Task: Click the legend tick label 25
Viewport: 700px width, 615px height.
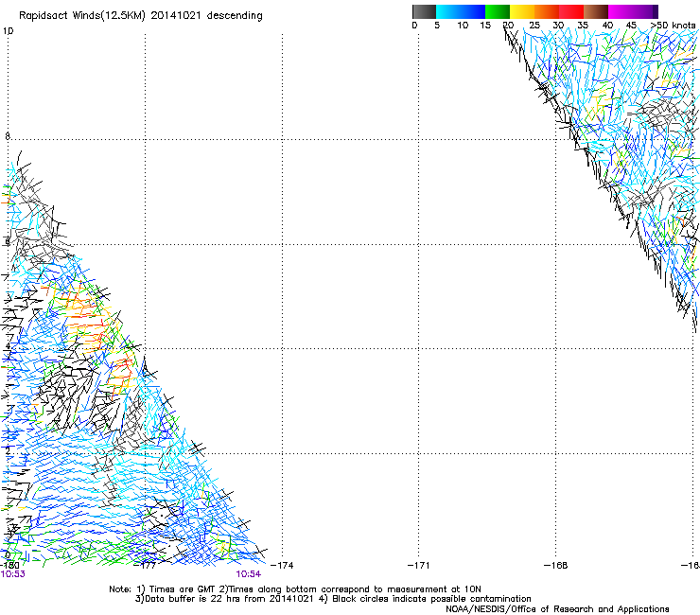Action: pos(534,26)
